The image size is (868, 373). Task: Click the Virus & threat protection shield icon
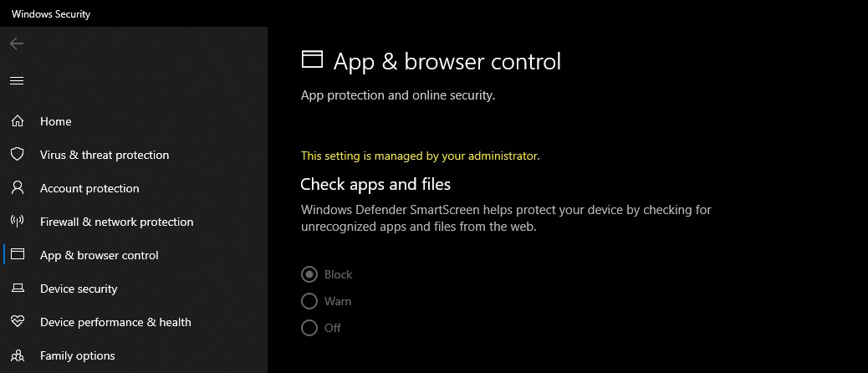point(18,155)
